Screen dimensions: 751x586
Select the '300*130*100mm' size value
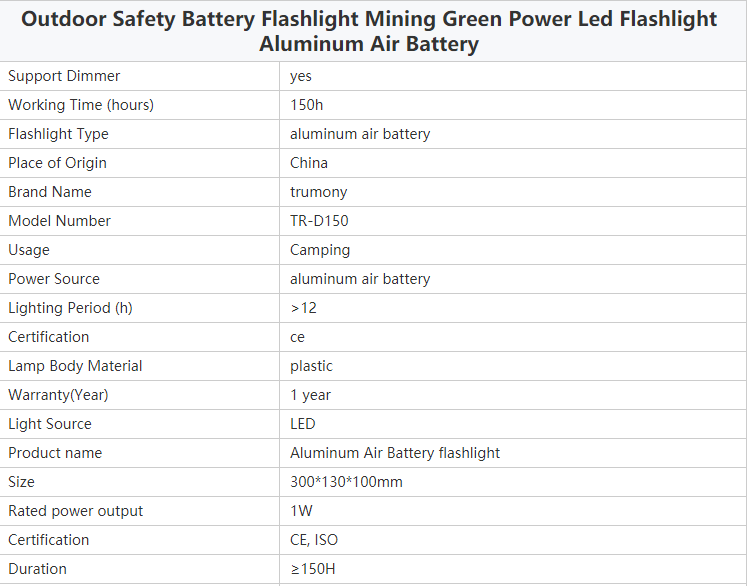pos(346,482)
